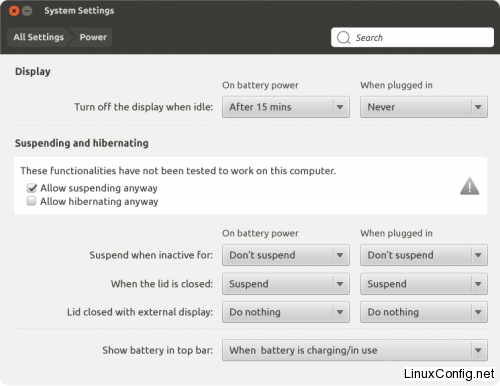Open battery 'Lid closed with external display' dropdown
This screenshot has width=500, height=386.
286,312
